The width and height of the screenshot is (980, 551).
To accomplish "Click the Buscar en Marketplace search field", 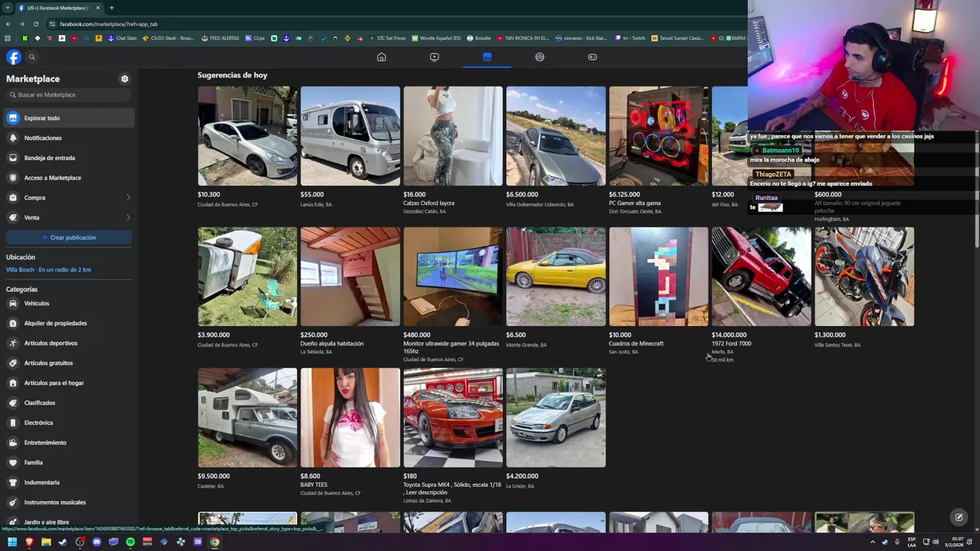I will tap(69, 95).
